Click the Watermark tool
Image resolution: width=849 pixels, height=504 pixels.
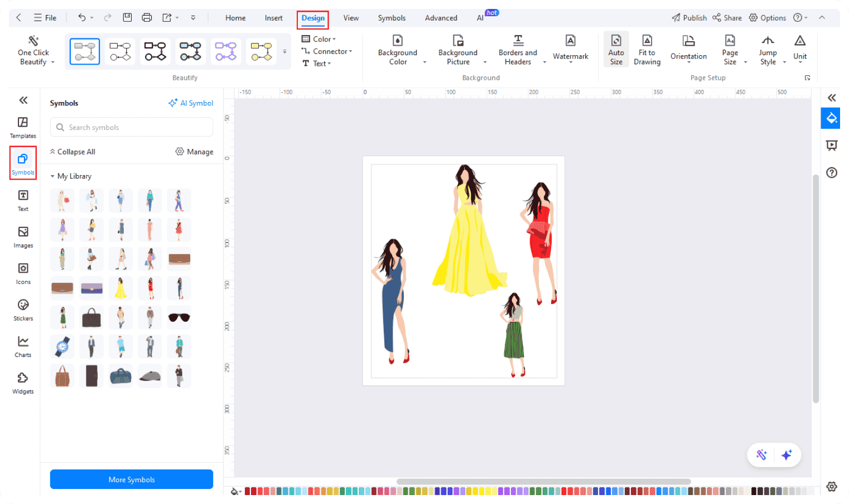click(x=571, y=50)
